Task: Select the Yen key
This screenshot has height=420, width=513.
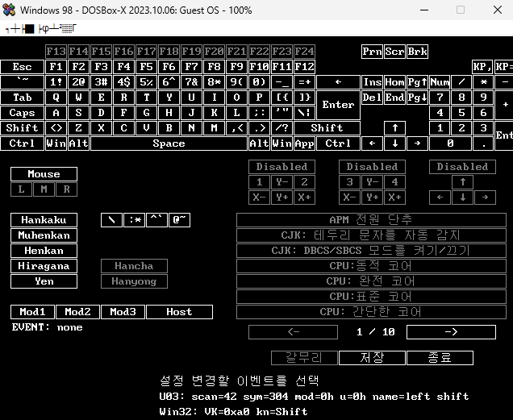Action: (44, 281)
